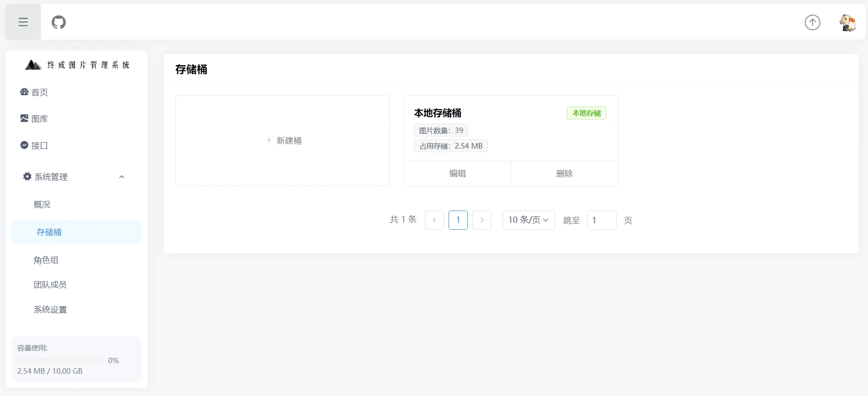Open the user avatar profile menu
Screen dimensions: 868x396
pos(847,22)
